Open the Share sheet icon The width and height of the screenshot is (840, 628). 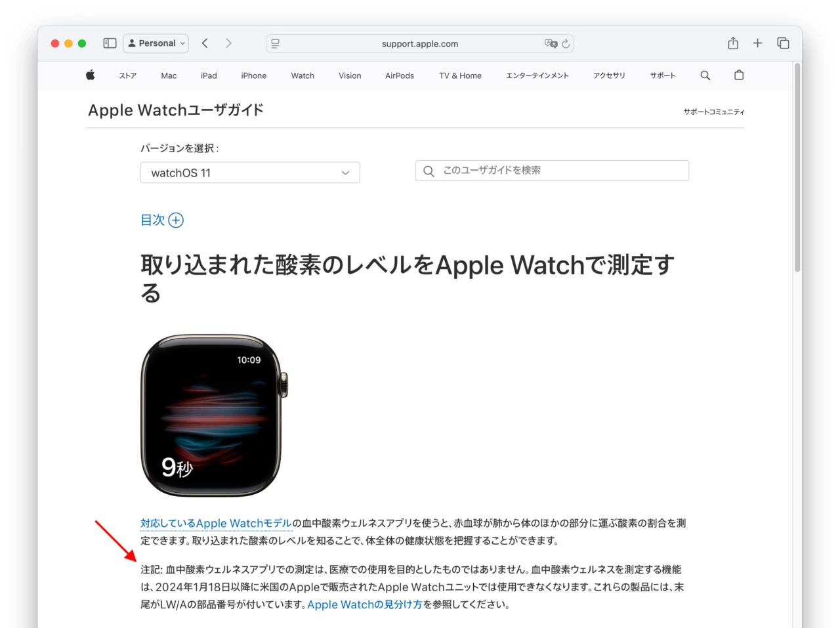point(733,43)
